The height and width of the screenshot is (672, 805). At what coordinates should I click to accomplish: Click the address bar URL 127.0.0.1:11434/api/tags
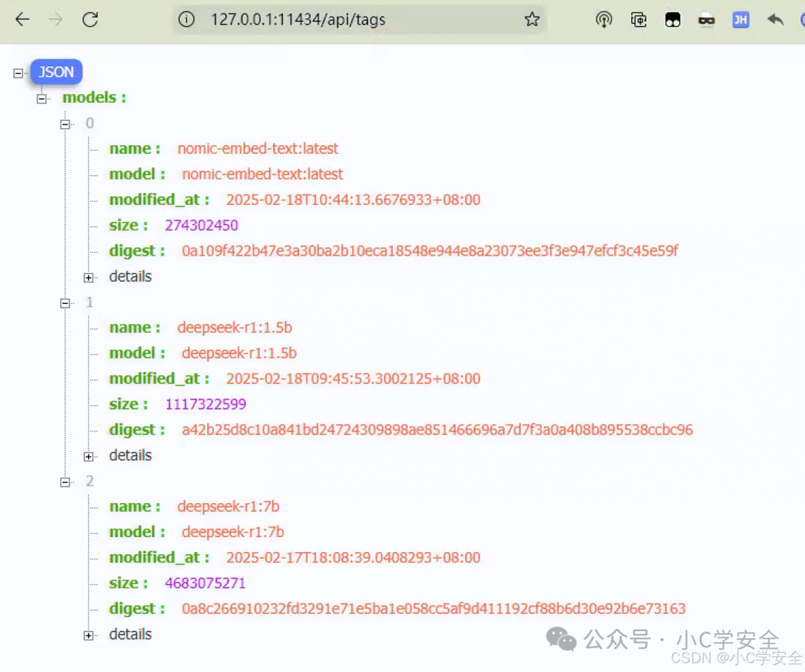298,19
